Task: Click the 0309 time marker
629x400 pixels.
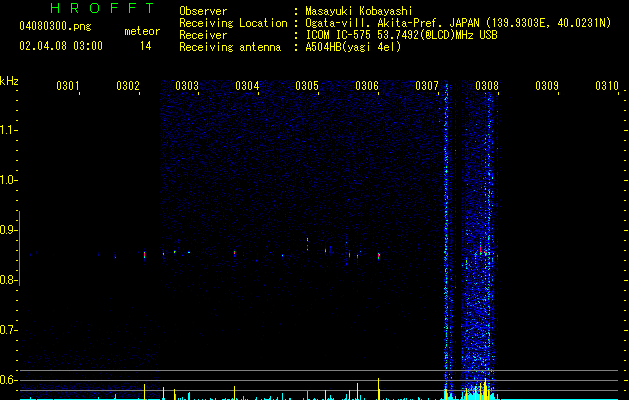Action: (x=547, y=85)
